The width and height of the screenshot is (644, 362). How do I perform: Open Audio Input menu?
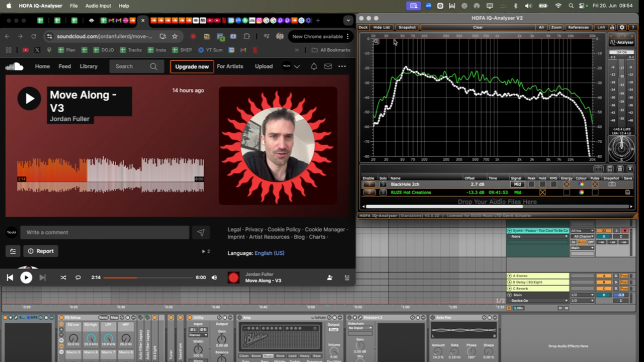[98, 6]
